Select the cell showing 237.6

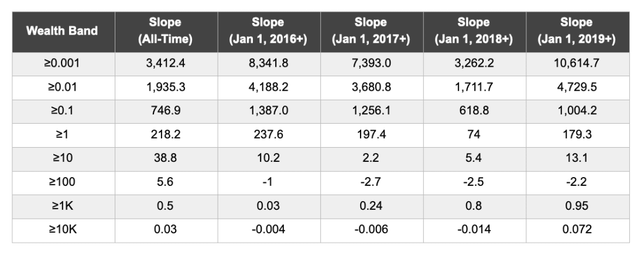click(269, 135)
